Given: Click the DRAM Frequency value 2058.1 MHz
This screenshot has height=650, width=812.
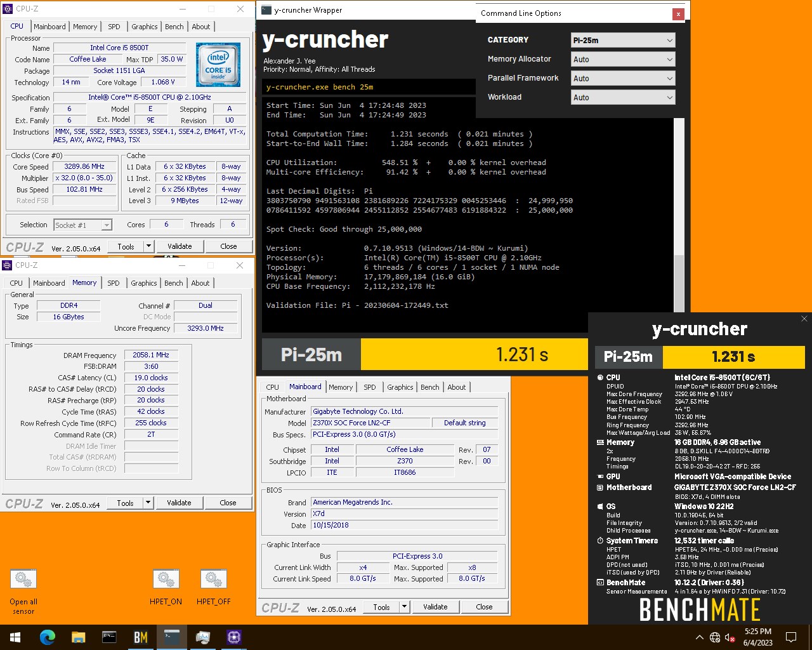Looking at the screenshot, I should click(151, 355).
